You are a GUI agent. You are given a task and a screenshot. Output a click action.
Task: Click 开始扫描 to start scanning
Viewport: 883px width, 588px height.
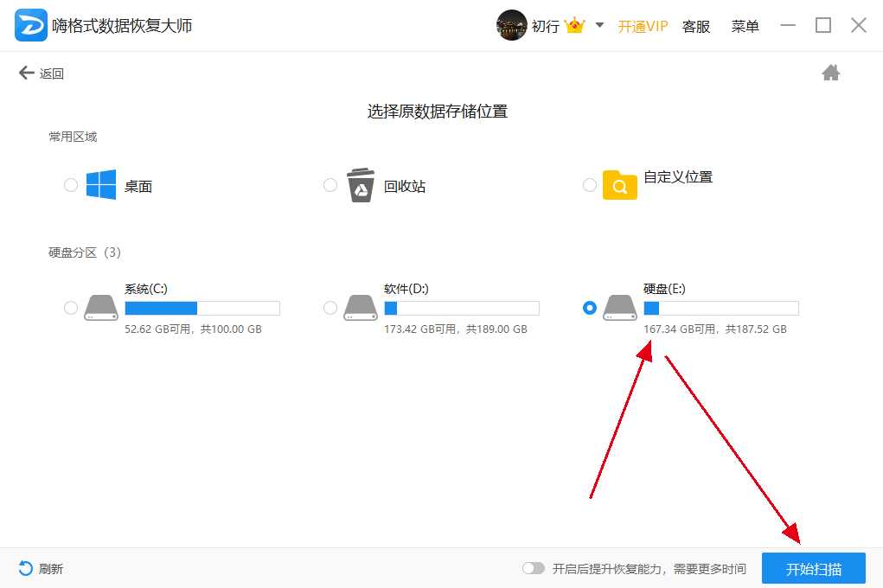click(814, 568)
